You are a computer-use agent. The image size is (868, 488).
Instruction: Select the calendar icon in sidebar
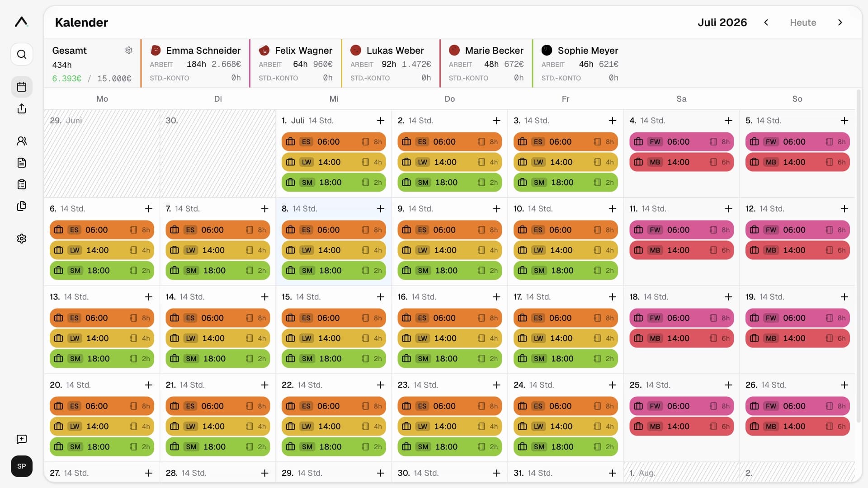22,87
